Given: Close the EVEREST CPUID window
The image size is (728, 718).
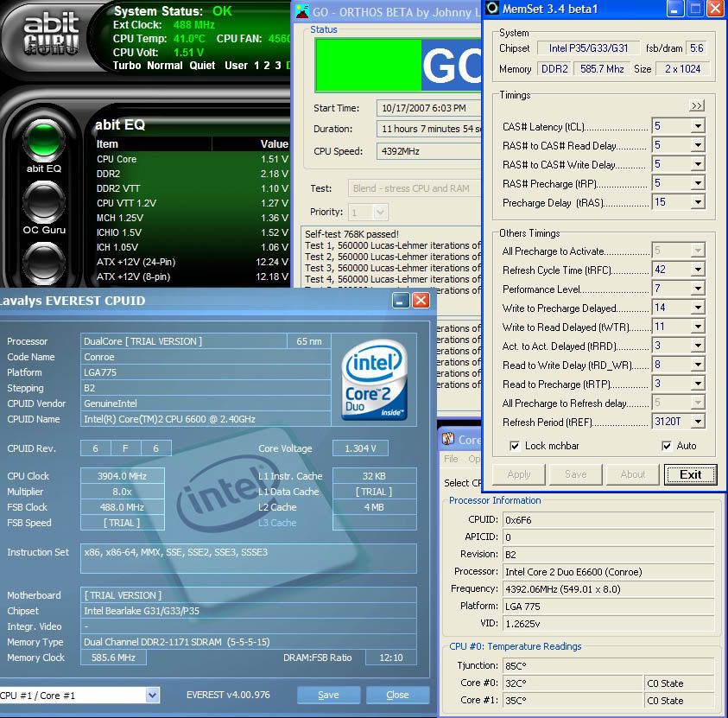Looking at the screenshot, I should click(421, 301).
